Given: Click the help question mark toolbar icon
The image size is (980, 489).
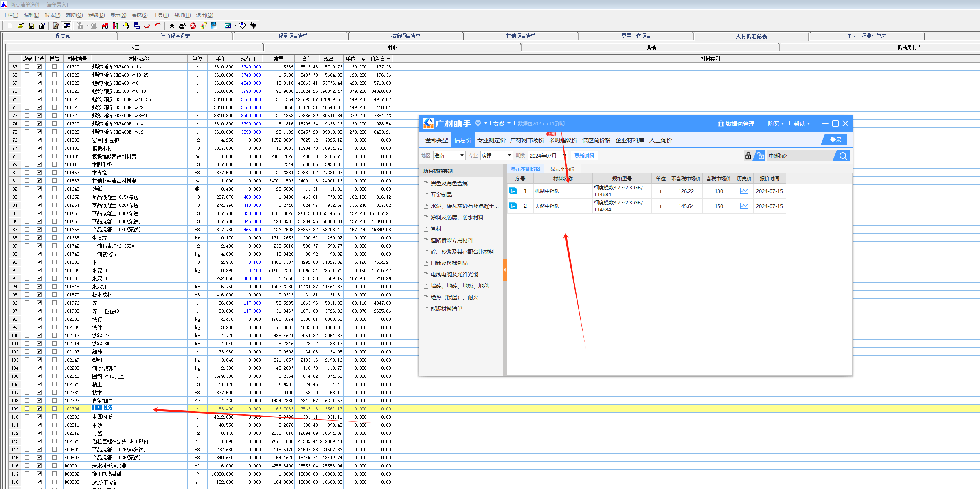Looking at the screenshot, I should click(x=242, y=26).
